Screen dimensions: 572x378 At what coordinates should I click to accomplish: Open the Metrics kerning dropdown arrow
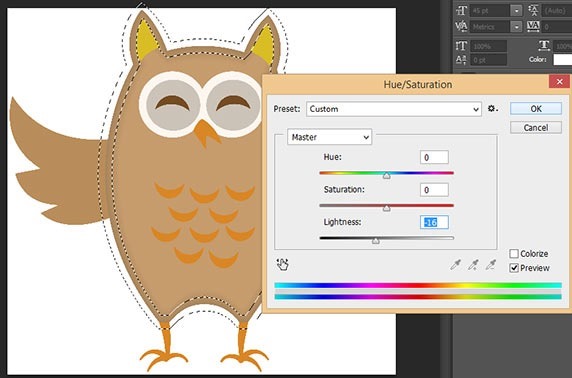[516, 27]
